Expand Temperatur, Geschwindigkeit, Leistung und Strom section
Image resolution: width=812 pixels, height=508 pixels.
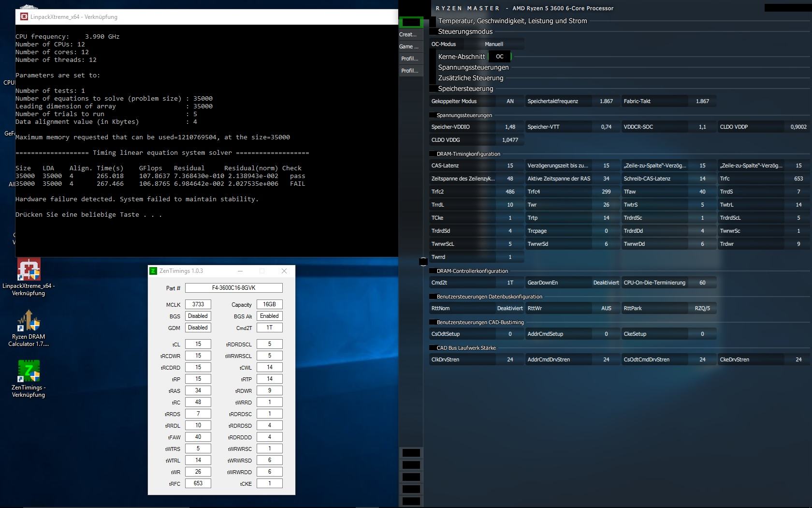[512, 21]
